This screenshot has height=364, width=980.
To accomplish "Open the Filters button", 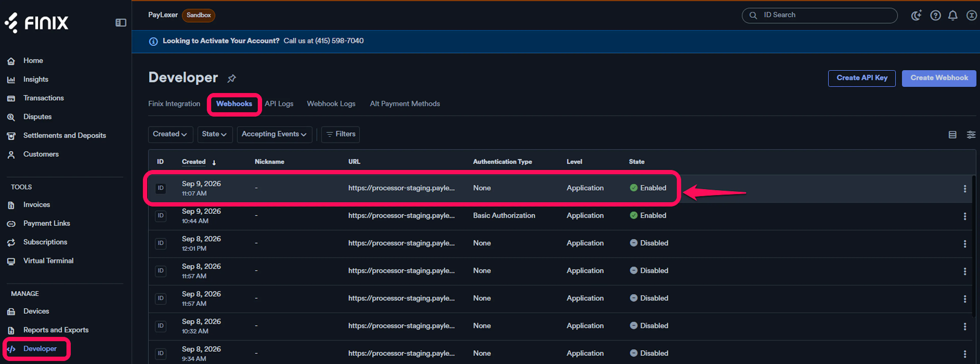I will click(x=340, y=134).
